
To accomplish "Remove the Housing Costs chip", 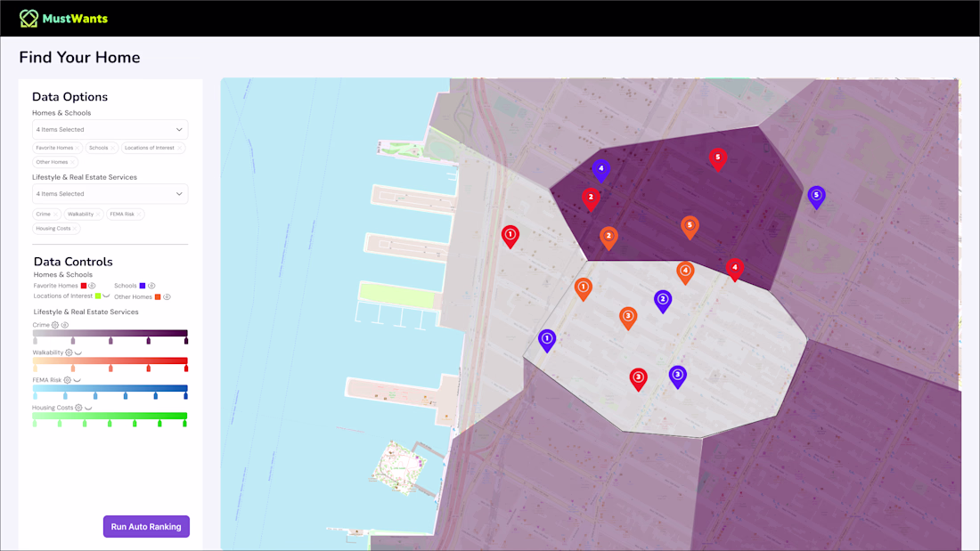I will click(x=75, y=229).
